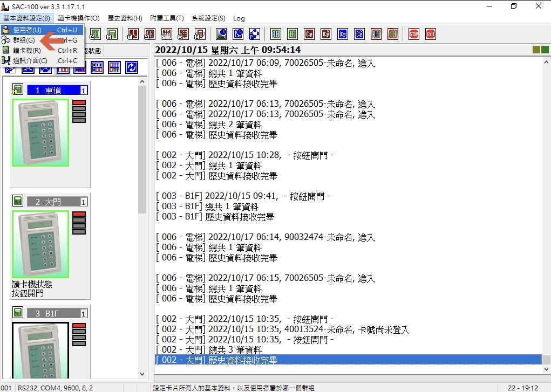Open reader 1 車道 status icon

pyautogui.click(x=17, y=89)
